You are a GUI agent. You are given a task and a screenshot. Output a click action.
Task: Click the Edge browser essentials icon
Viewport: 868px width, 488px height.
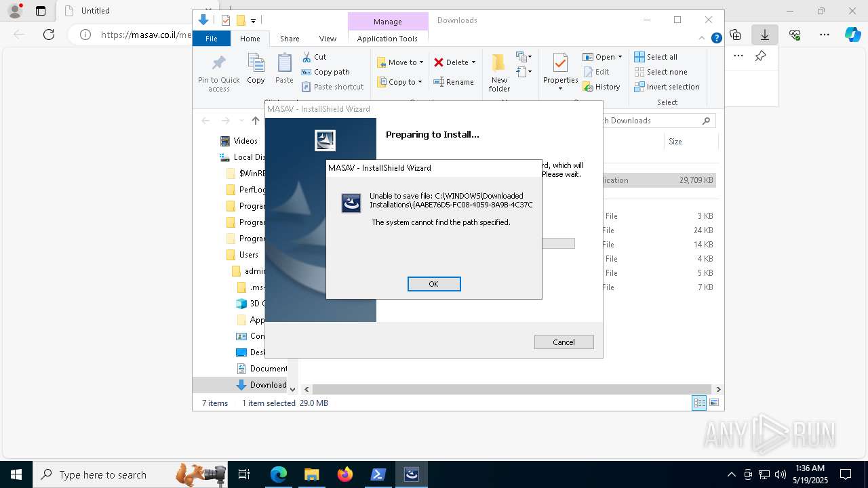pos(795,35)
